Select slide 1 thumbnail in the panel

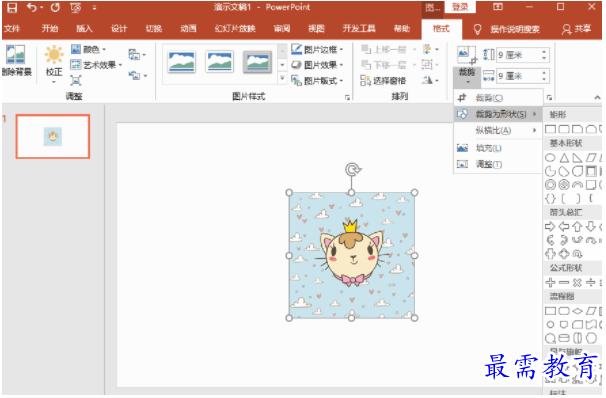click(x=53, y=136)
